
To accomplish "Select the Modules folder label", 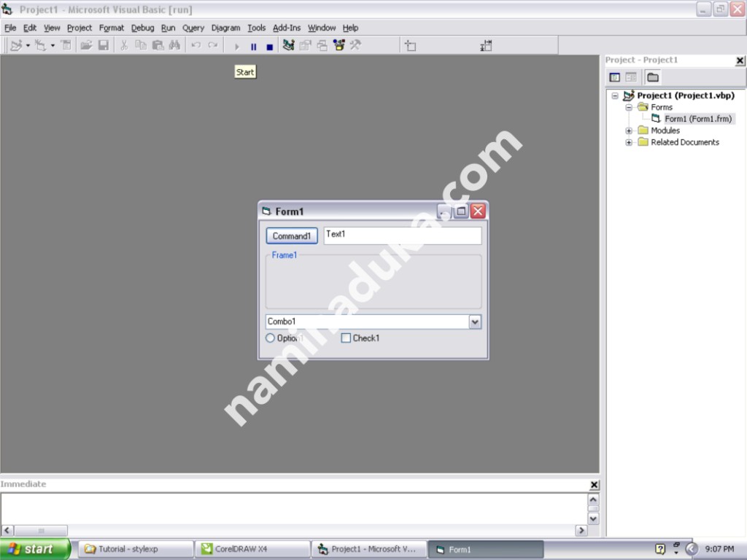I will tap(665, 131).
